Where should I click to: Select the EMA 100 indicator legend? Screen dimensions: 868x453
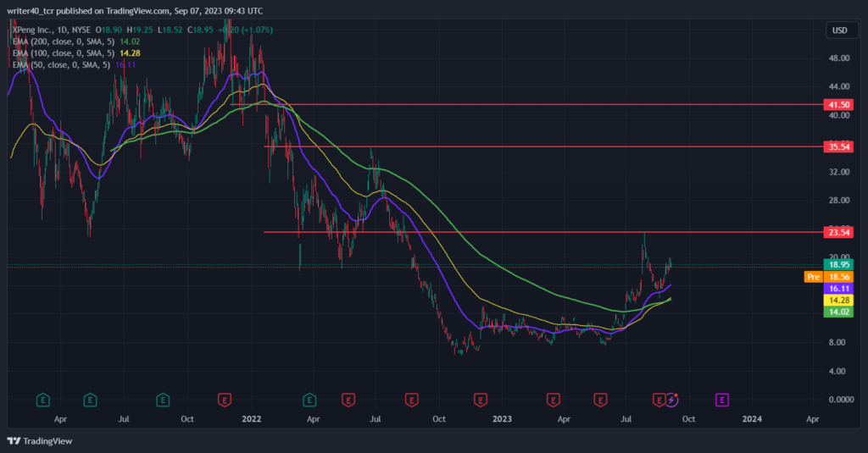pos(75,53)
